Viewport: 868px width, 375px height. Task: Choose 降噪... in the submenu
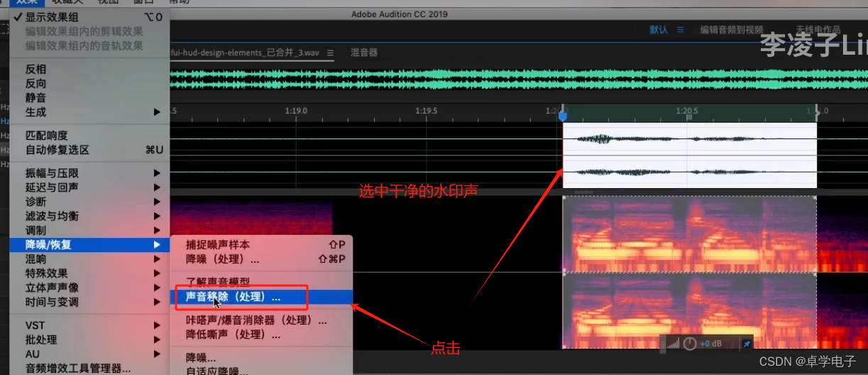[262, 358]
